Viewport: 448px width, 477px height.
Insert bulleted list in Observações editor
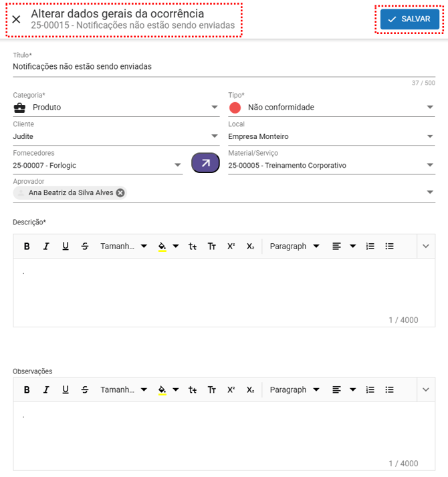point(390,390)
